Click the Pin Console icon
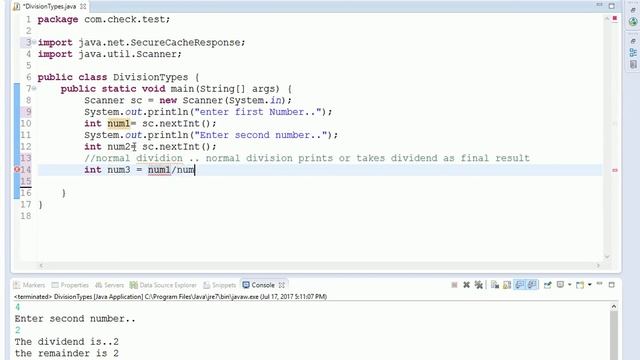The image size is (640, 360). tap(547, 285)
